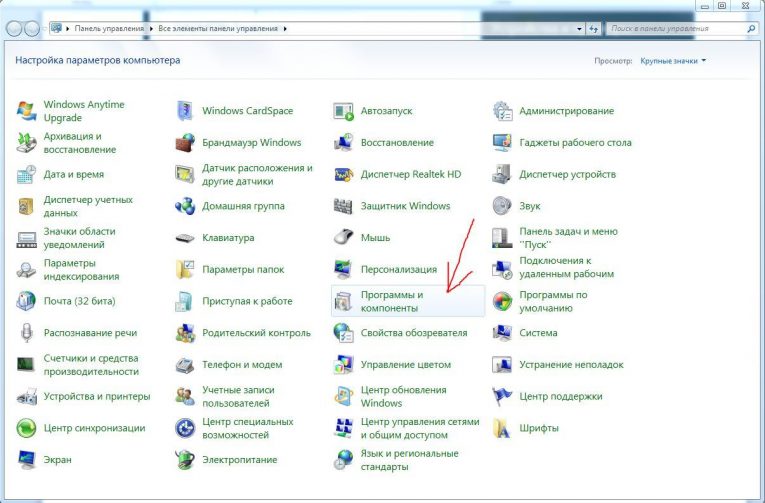
Task: Open the Почта (32 бита) icon
Action: pos(26,302)
